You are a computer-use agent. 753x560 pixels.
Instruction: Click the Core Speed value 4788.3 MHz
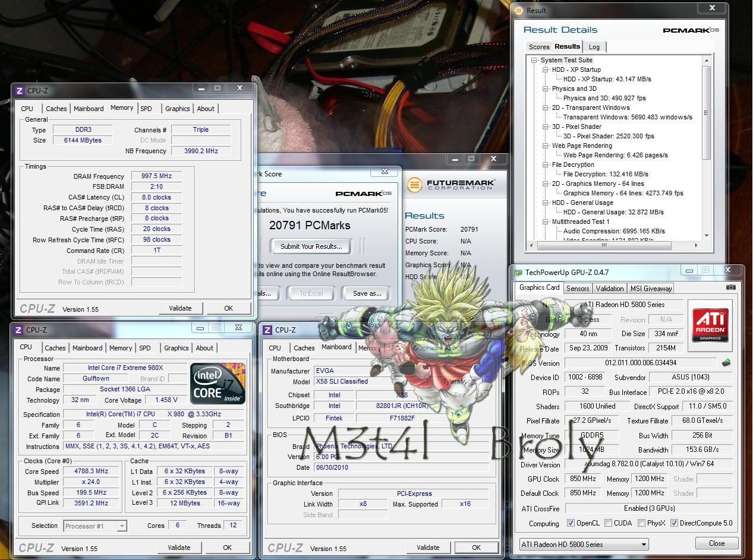[x=91, y=472]
